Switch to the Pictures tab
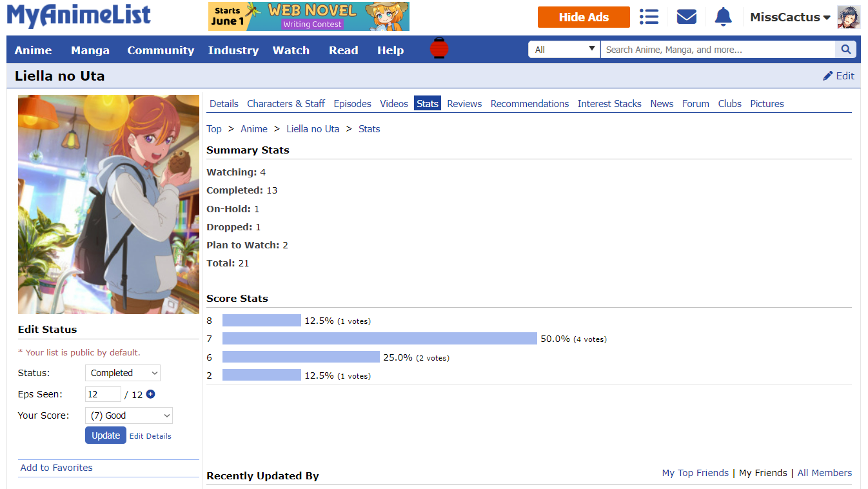The image size is (868, 489). (767, 103)
